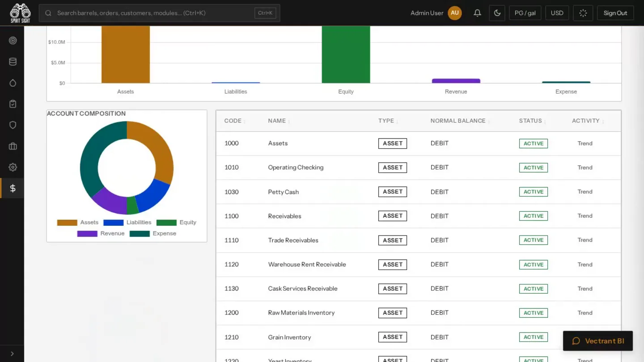This screenshot has width=644, height=362.
Task: Open the droplet icon in sidebar
Action: point(13,83)
